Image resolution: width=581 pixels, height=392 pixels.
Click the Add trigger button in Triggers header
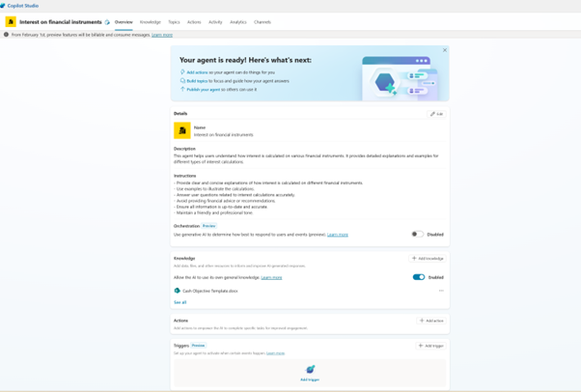(430, 346)
